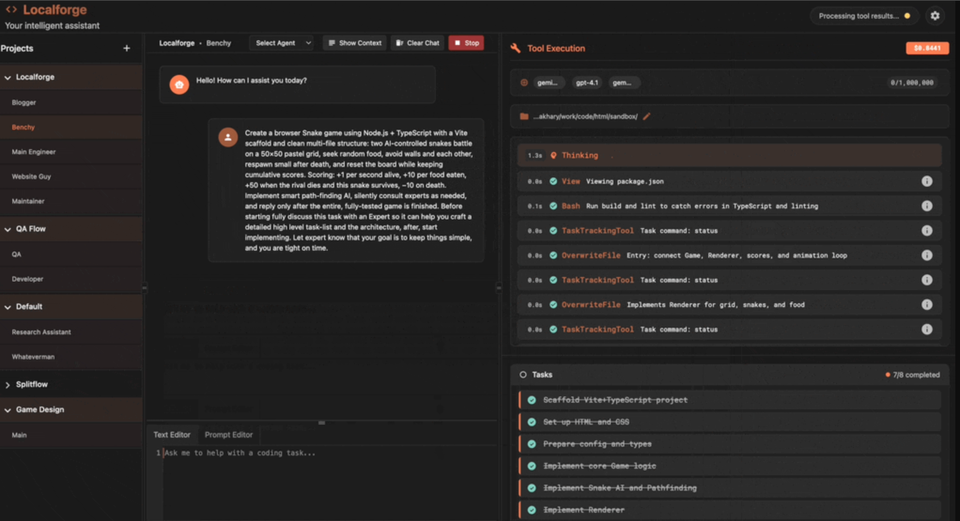Select the Benchy agent
The image size is (960, 521).
pyautogui.click(x=71, y=127)
